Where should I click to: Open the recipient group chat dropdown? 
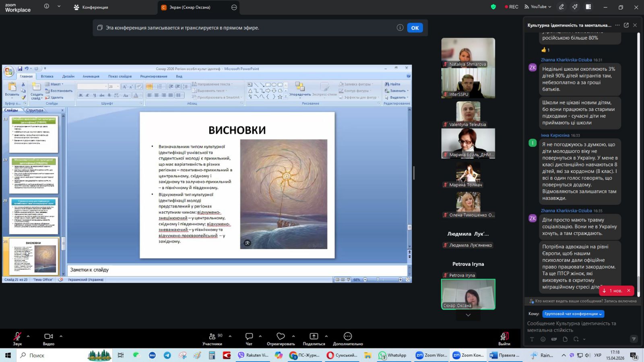pos(573,314)
